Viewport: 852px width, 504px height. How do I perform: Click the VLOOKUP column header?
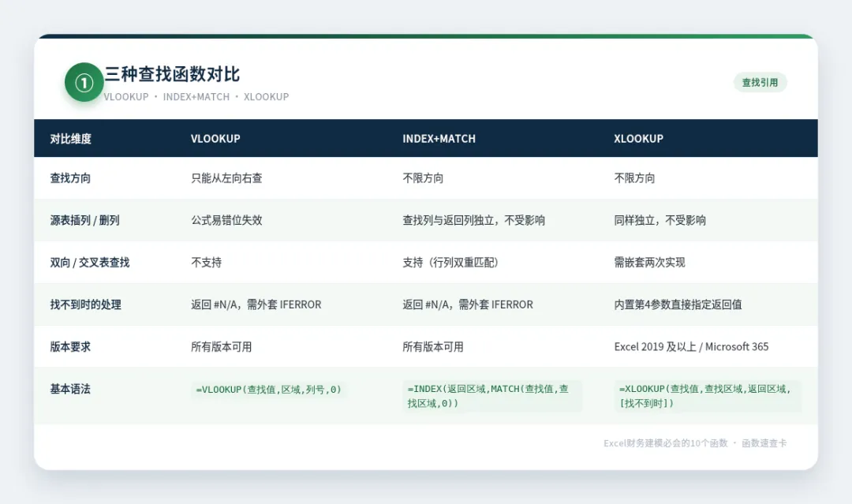coord(215,139)
